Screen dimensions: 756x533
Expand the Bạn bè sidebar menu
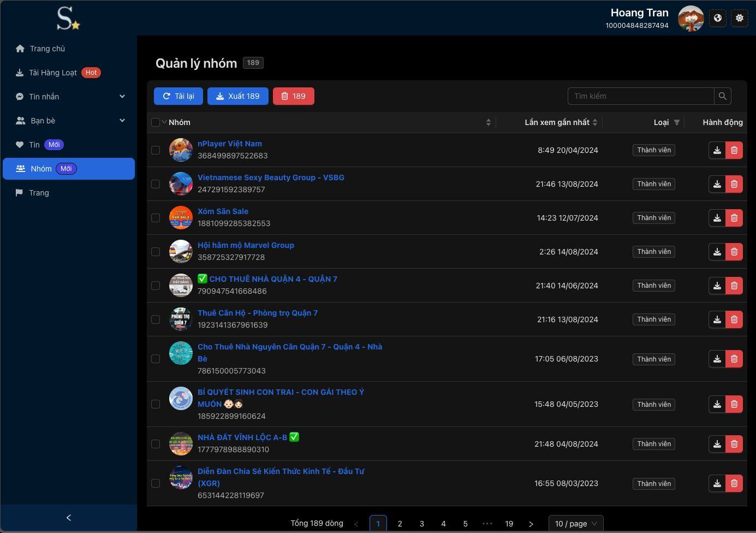pyautogui.click(x=69, y=121)
